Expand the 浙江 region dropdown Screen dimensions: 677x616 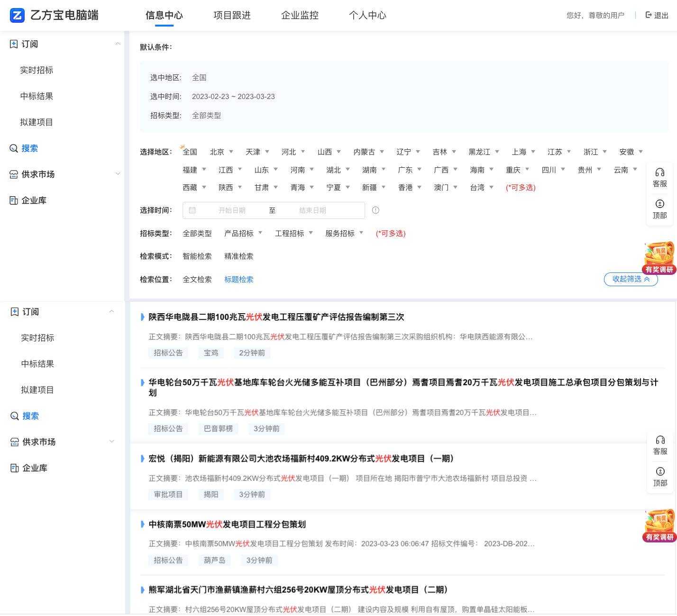tap(595, 152)
